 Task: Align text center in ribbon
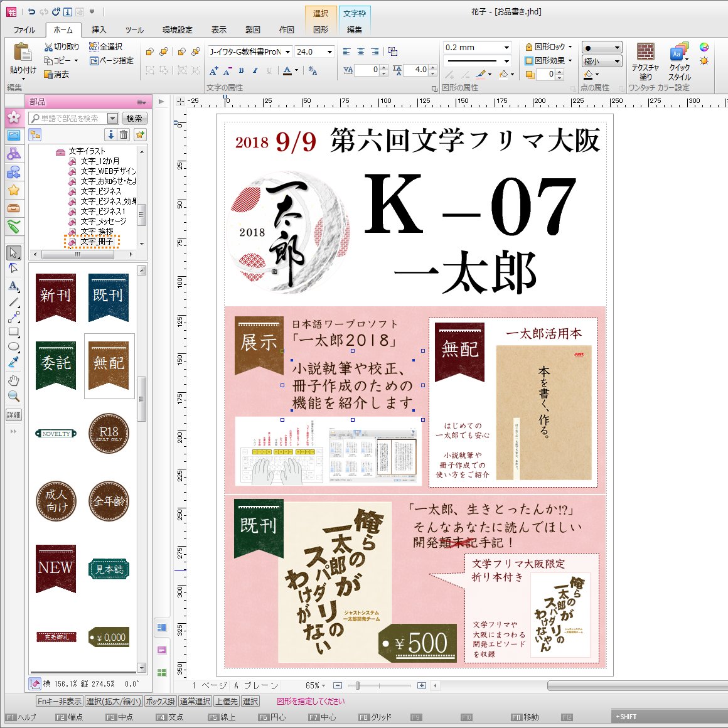[x=361, y=51]
